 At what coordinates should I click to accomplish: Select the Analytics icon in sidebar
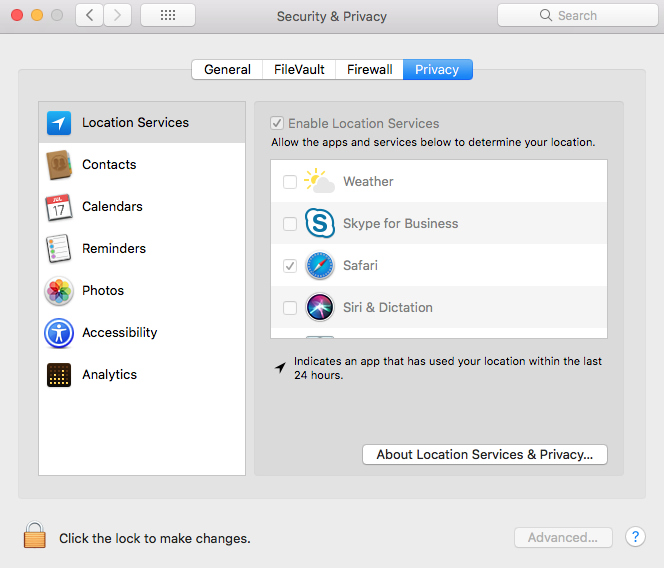click(59, 375)
